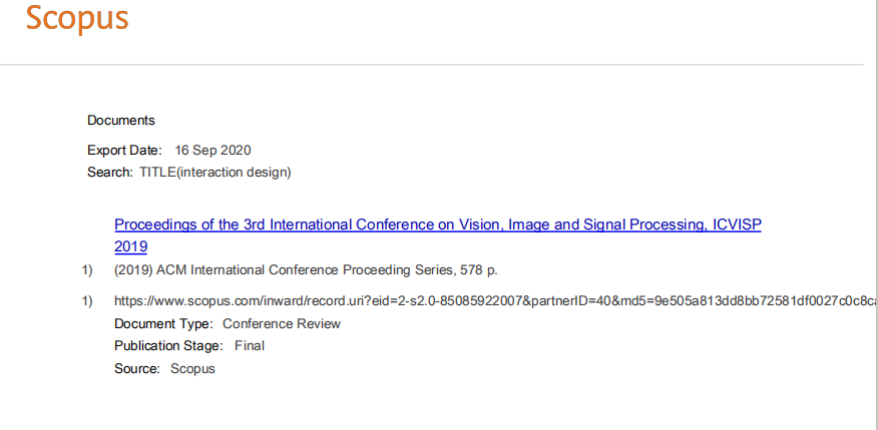Viewport: 878px width, 430px height.
Task: Click the 1) number beside the (2019) line
Action: [87, 270]
